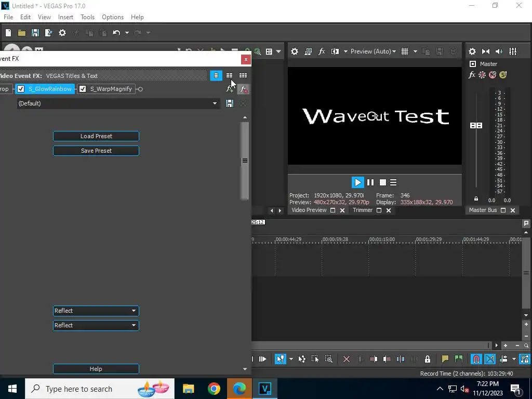Select the Zoom Edit tool magnifier

point(329,359)
